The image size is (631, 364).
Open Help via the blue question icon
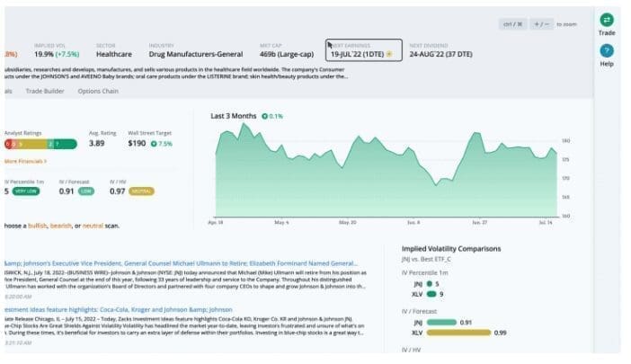pyautogui.click(x=607, y=50)
